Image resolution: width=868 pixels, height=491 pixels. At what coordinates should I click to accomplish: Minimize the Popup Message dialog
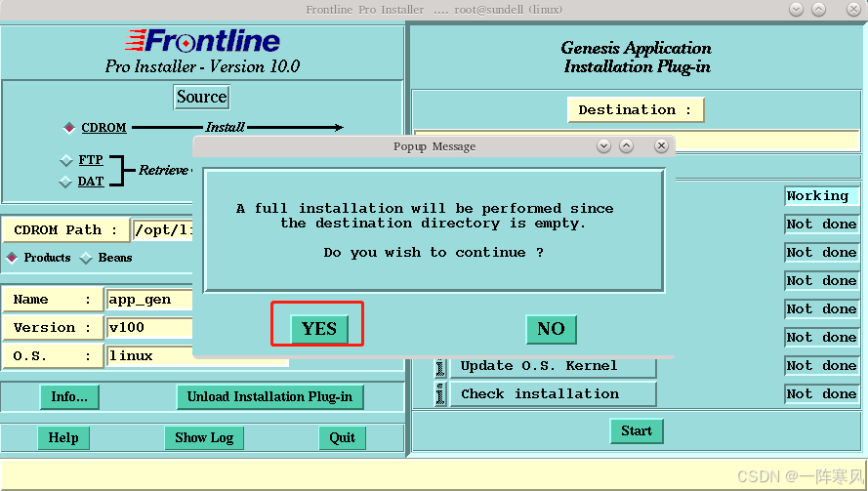pos(604,146)
